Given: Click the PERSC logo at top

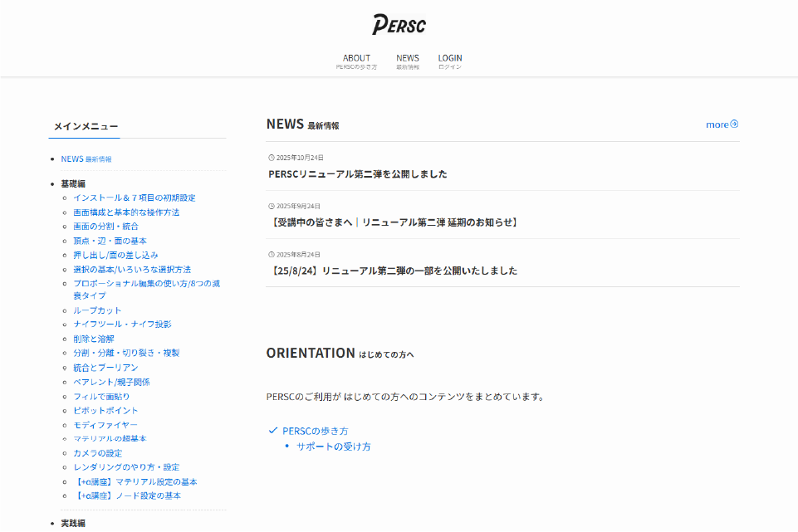Looking at the screenshot, I should (x=399, y=24).
